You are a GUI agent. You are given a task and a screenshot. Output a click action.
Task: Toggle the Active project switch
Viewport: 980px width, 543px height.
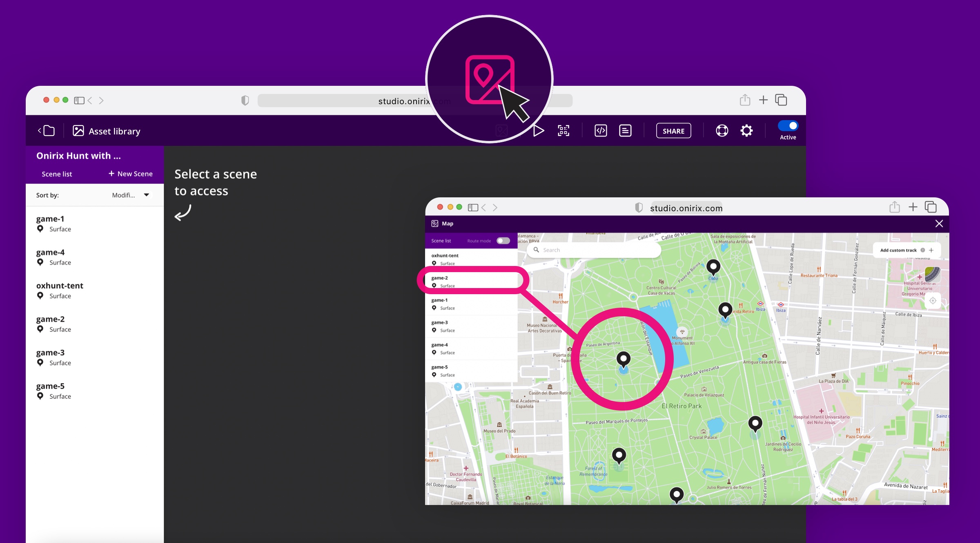click(x=788, y=126)
